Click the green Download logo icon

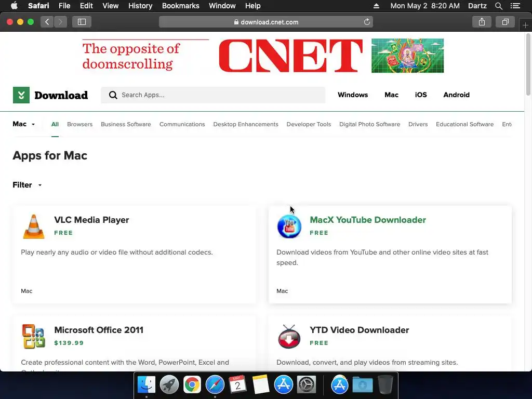tap(21, 95)
